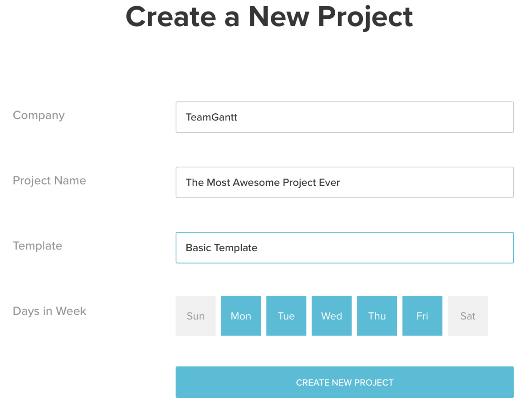532x404 pixels.
Task: Select the TeamGantt text in Company field
Action: pos(211,117)
